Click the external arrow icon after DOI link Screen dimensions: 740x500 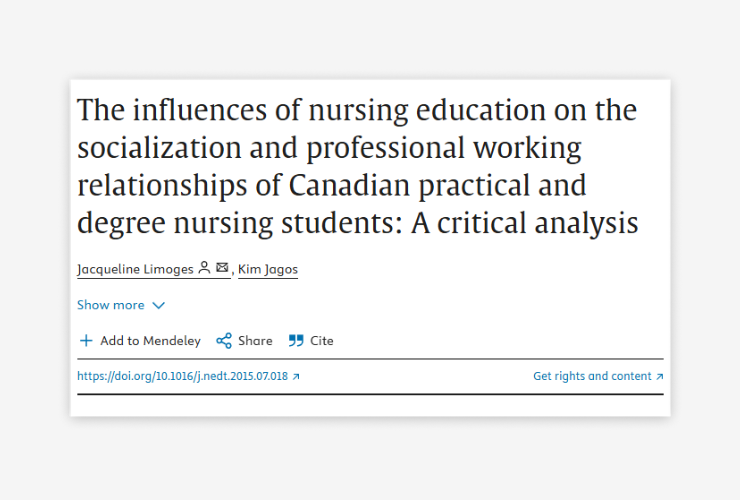(x=296, y=376)
